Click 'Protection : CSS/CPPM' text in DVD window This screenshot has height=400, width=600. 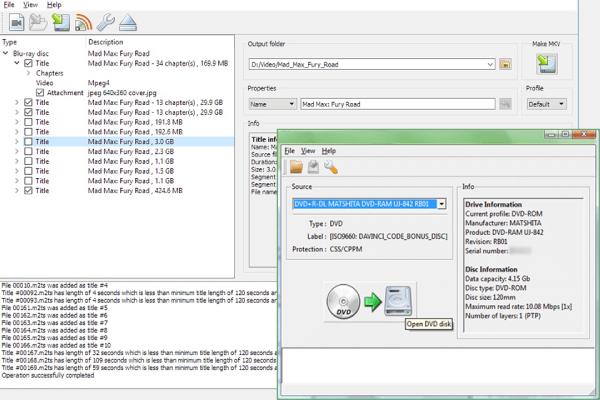pyautogui.click(x=327, y=249)
